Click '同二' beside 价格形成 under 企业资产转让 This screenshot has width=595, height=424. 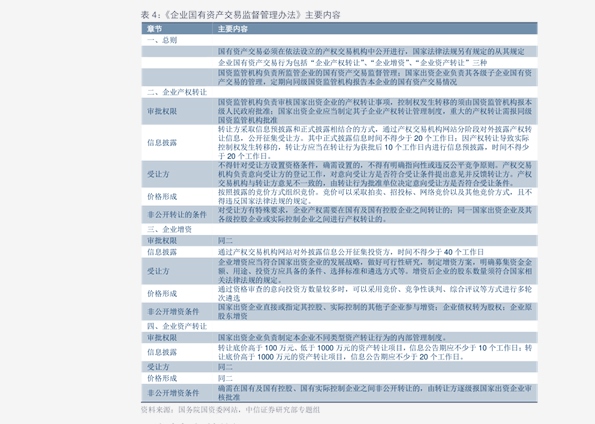(x=225, y=378)
